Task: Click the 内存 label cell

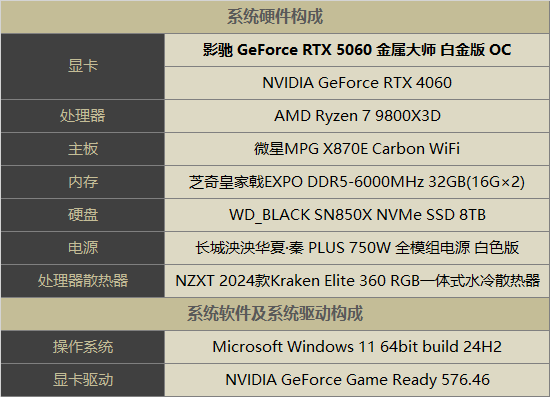Action: [83, 182]
